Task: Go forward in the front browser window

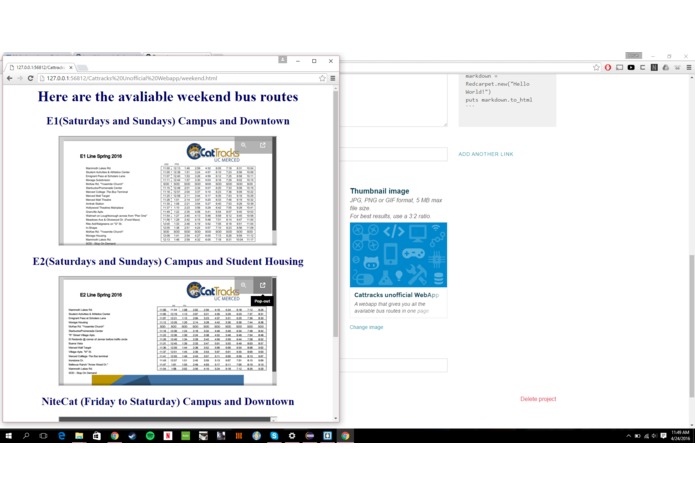Action: pyautogui.click(x=20, y=78)
